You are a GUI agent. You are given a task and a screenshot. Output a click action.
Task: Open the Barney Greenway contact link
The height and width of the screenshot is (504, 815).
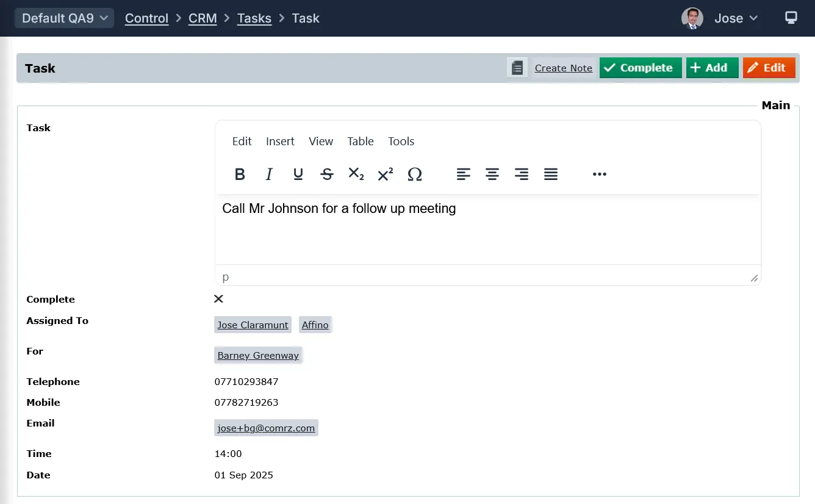258,356
